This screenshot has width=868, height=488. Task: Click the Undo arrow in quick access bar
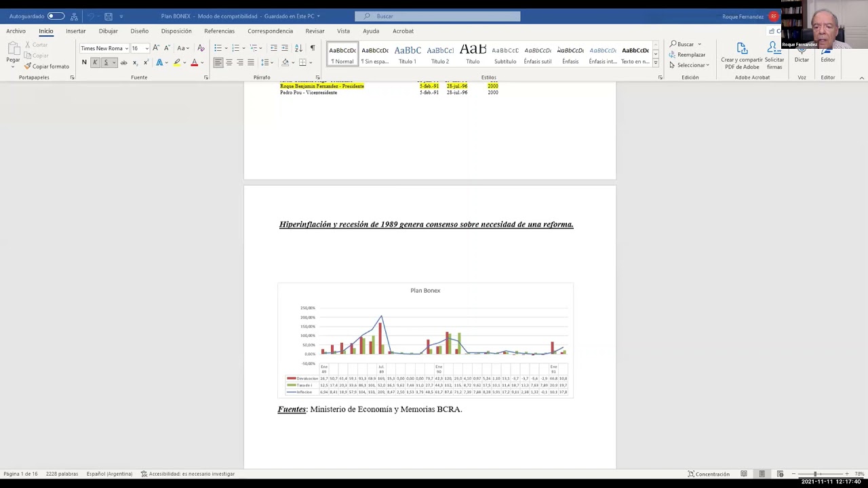click(x=91, y=16)
